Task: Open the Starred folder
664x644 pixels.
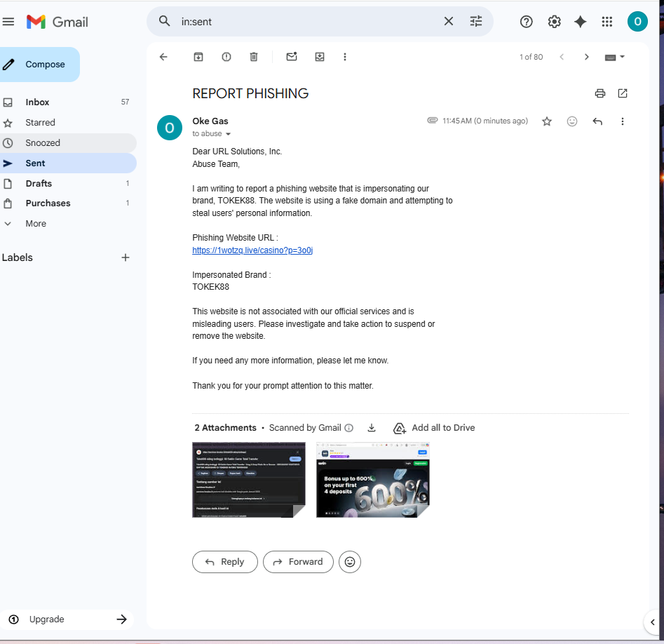Action: 68,123
